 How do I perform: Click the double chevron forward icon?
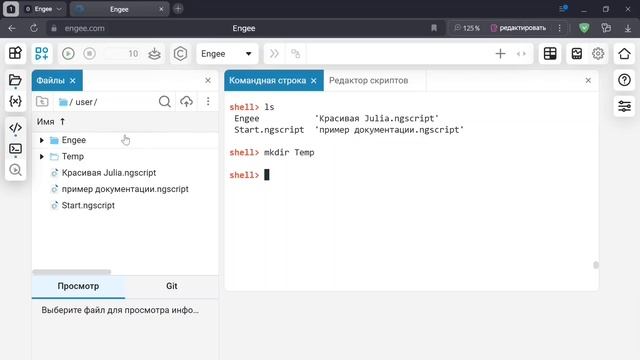point(274,53)
